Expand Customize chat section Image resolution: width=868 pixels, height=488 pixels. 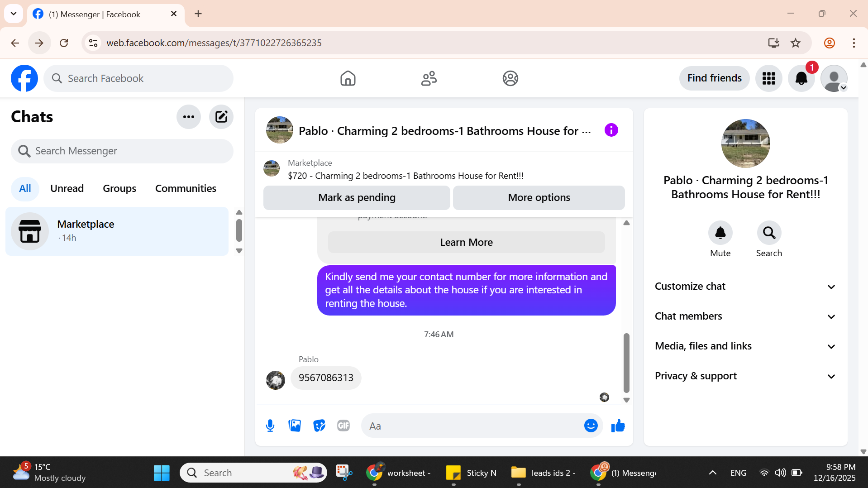(x=745, y=287)
